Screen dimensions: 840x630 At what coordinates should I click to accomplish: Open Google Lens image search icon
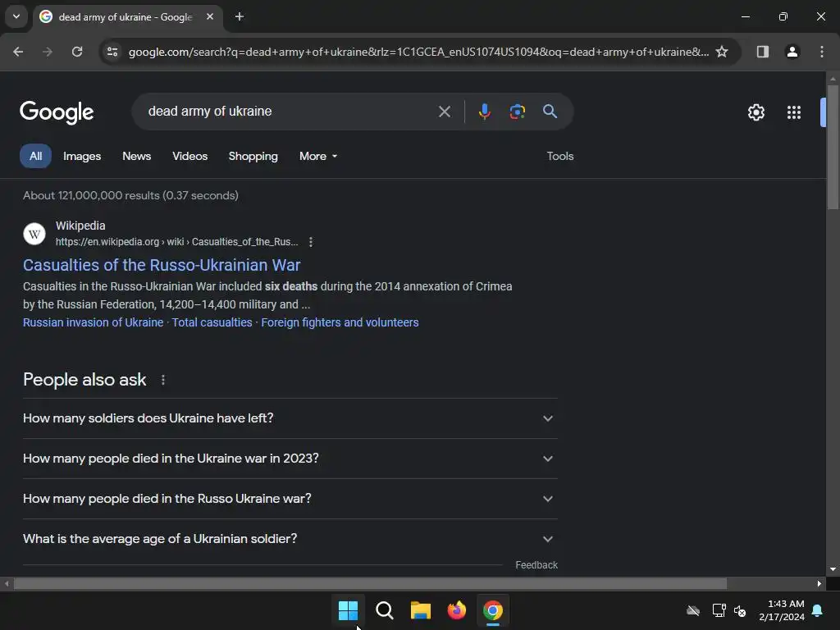point(517,112)
